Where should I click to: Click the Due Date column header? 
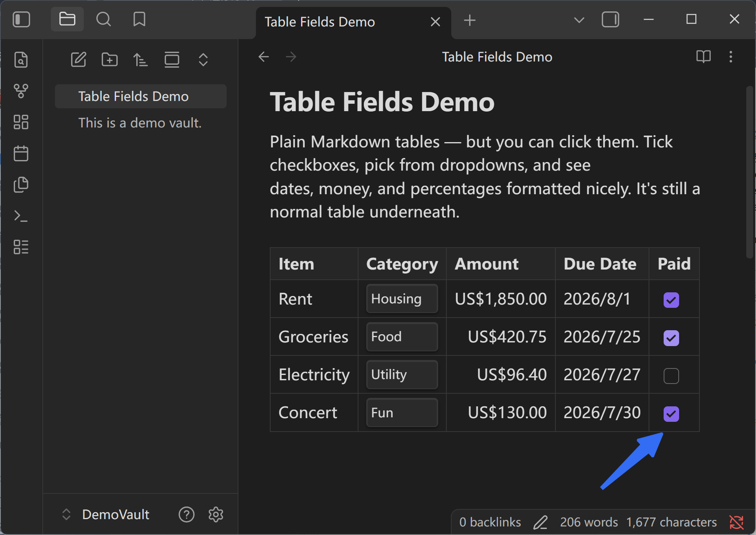coord(602,264)
